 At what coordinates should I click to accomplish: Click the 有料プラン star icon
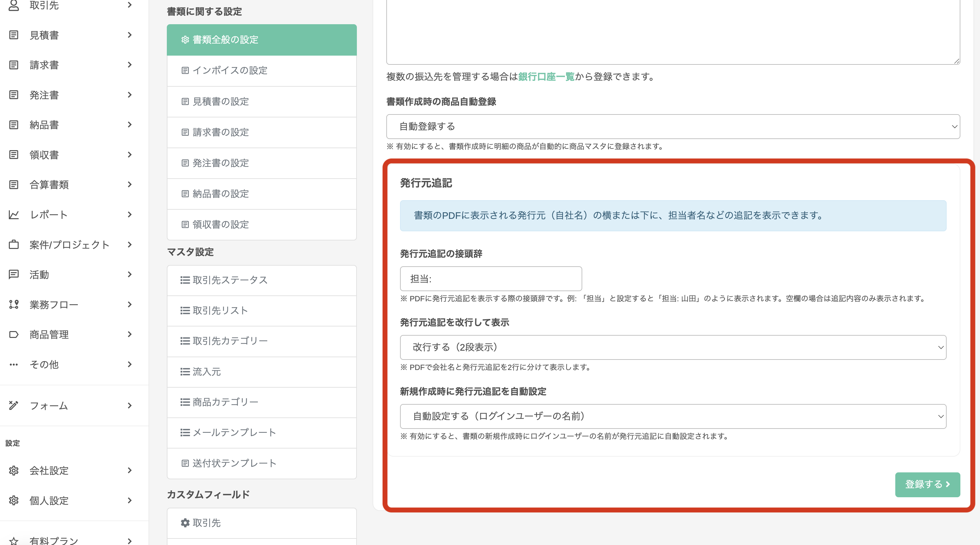coord(14,541)
